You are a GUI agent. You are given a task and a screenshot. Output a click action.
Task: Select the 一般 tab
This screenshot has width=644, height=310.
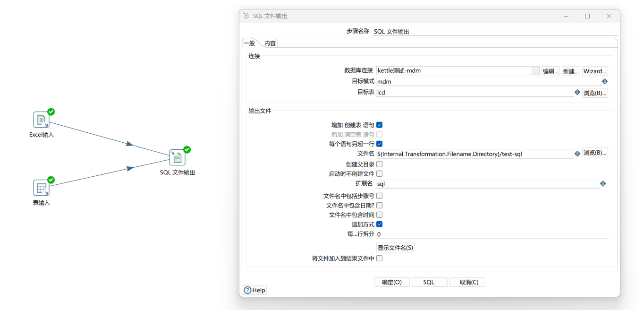[250, 43]
